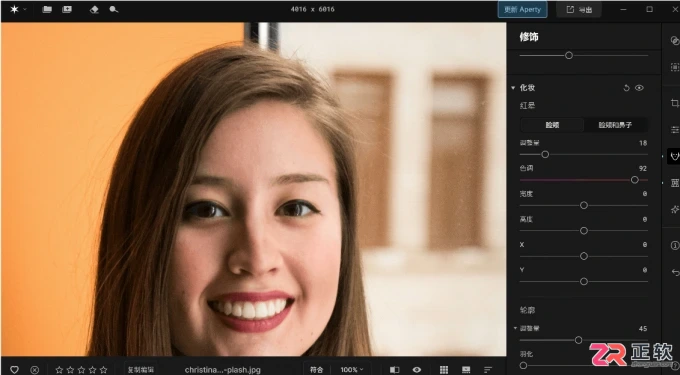Toggle before/after split compare icon

(394, 370)
